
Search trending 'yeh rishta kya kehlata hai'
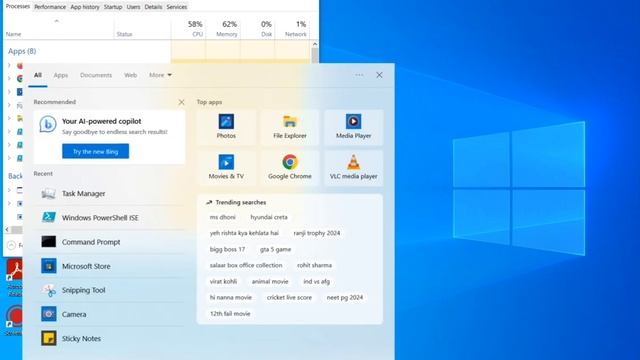point(244,233)
